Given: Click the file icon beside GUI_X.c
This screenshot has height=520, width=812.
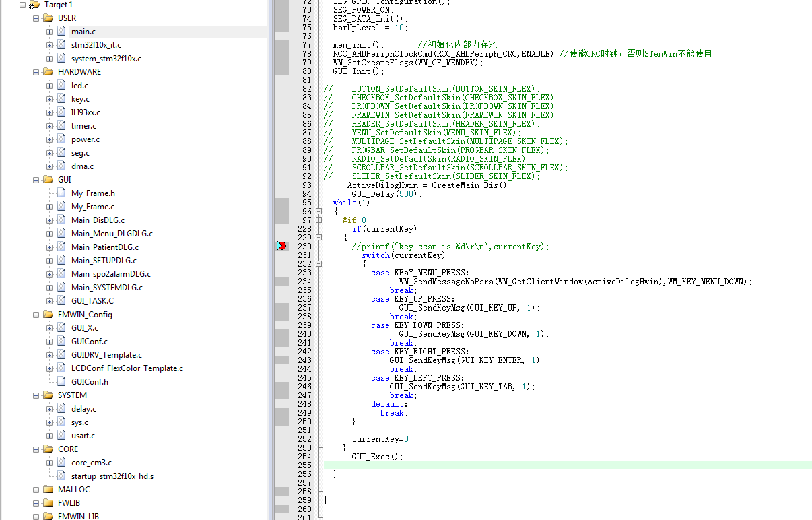Looking at the screenshot, I should (x=61, y=328).
